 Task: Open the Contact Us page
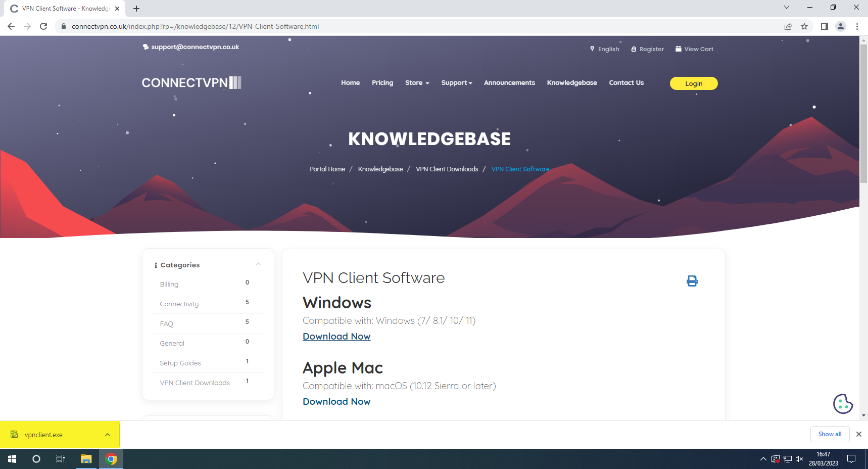(x=626, y=83)
